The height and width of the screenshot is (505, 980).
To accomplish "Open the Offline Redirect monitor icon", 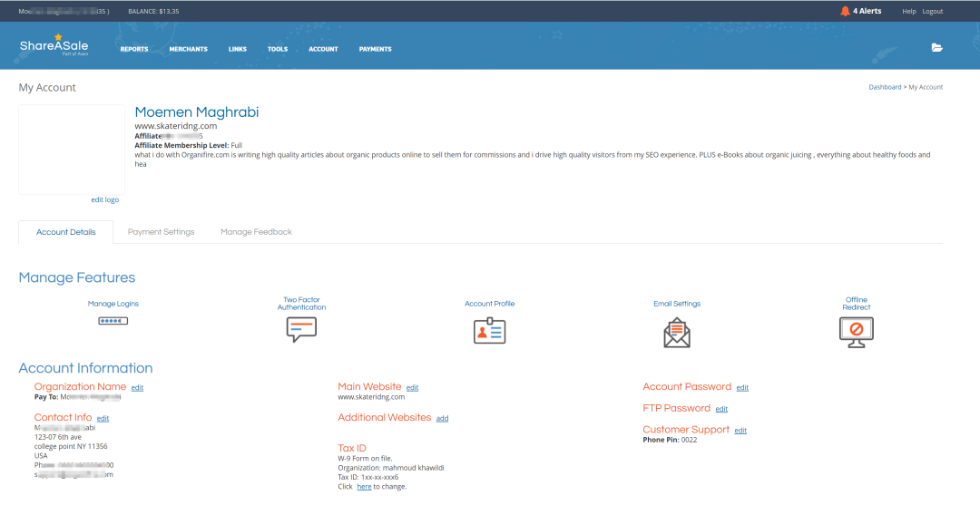I will [x=857, y=332].
